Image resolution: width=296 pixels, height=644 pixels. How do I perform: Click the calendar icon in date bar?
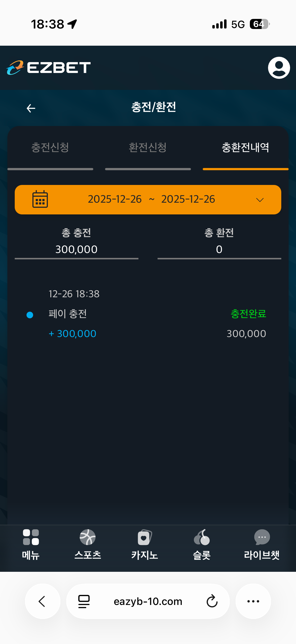point(40,199)
